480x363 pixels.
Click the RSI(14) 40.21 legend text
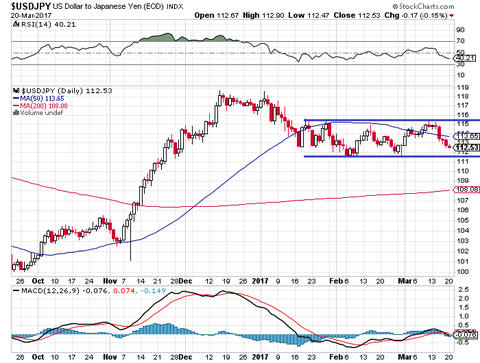[48, 25]
